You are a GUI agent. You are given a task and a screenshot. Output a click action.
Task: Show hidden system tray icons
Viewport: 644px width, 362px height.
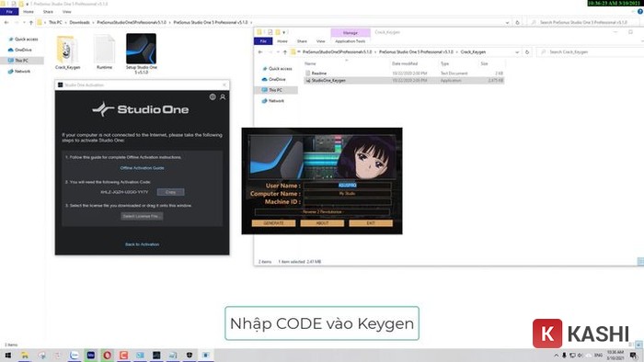pos(556,355)
